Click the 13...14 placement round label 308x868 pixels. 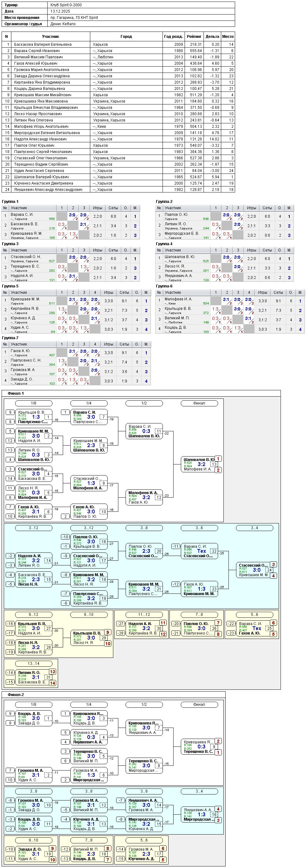tap(33, 664)
